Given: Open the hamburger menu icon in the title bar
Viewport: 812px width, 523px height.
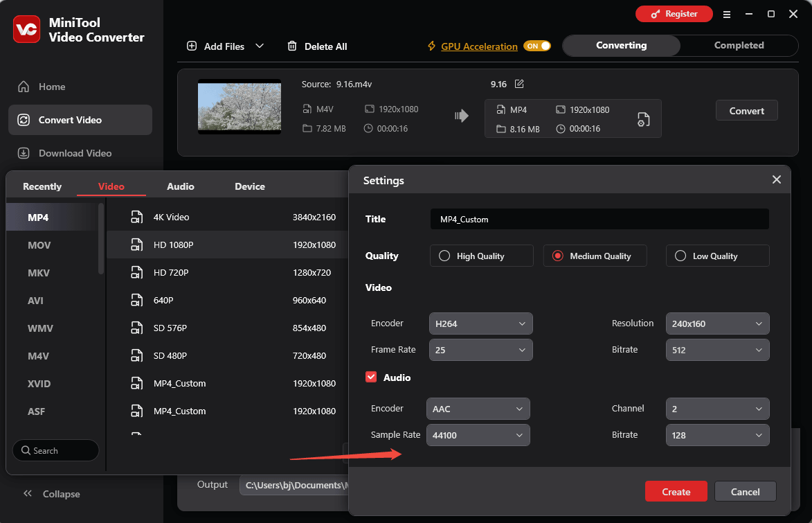Looking at the screenshot, I should pyautogui.click(x=727, y=15).
